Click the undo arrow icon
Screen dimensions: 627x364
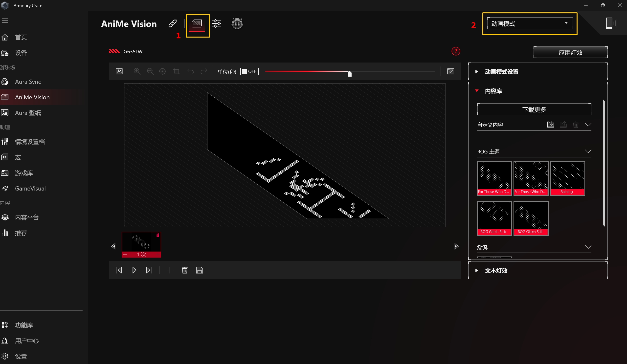190,71
